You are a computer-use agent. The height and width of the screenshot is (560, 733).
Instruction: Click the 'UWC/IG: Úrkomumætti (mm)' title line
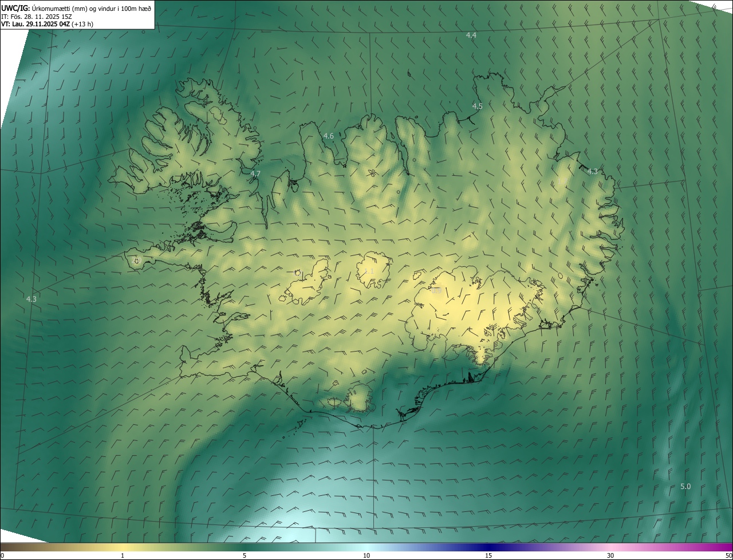pos(76,8)
